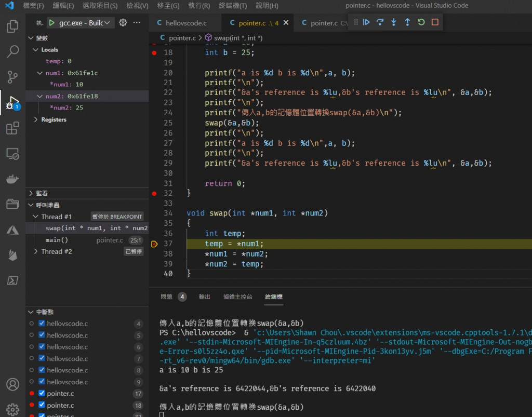Disable the hellovscode.c line 4 breakpoint
Screen dimensions: 532x417
point(42,324)
